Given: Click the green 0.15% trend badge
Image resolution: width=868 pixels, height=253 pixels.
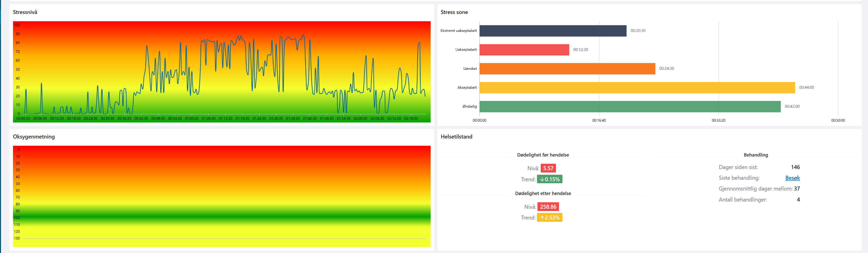Looking at the screenshot, I should 549,179.
